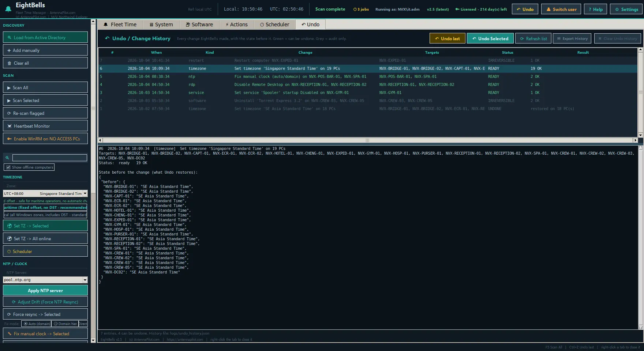
Task: Click the computer search filter input field
Action: tap(50, 158)
